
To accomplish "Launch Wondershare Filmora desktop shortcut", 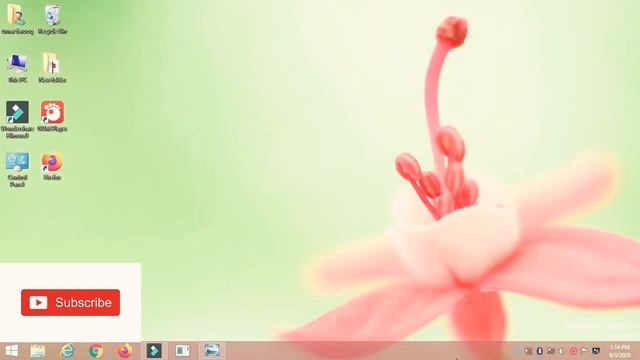I will point(17,120).
